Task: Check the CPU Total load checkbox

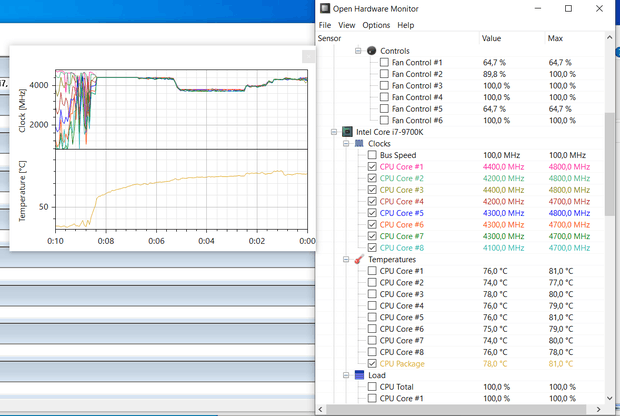Action: click(x=373, y=387)
